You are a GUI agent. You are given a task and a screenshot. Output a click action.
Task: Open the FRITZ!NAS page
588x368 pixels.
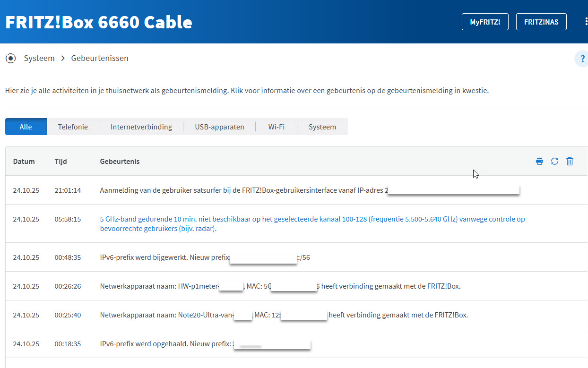(x=541, y=22)
